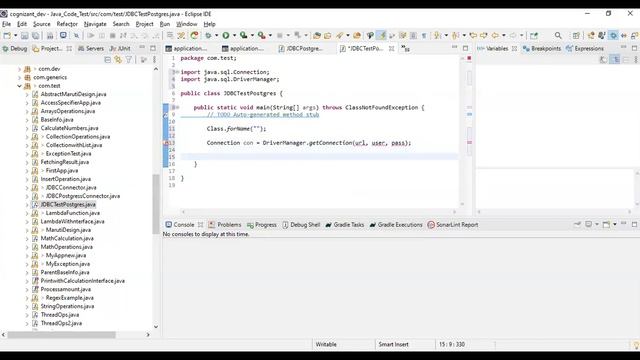Click the Search magnifier icon in toolbar
The width and height of the screenshot is (640, 360).
point(558,36)
